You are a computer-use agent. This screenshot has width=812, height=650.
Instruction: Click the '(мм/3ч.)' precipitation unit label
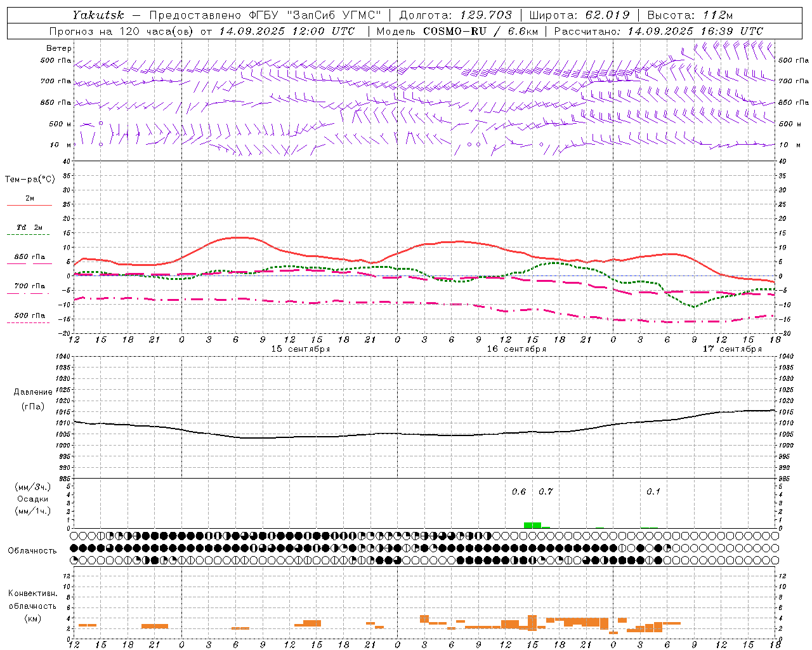coord(33,487)
